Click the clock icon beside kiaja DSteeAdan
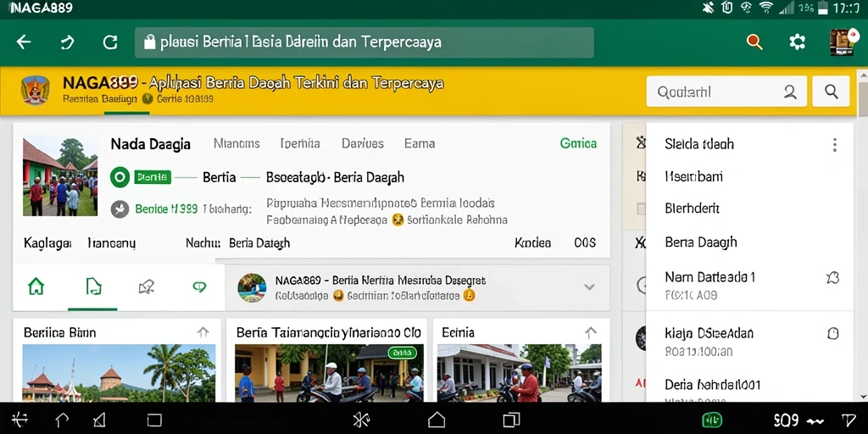868x434 pixels. pyautogui.click(x=832, y=333)
